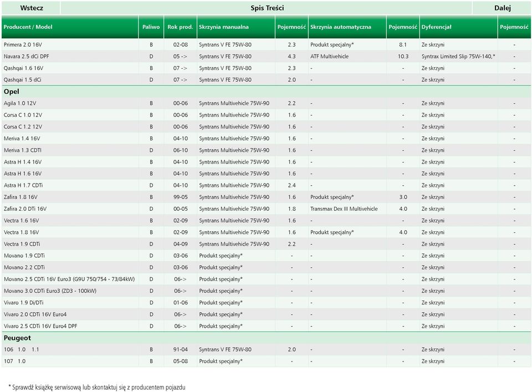
Task: Click Produkt specjalny* in Zafira 1.8 row
Action: click(x=332, y=197)
